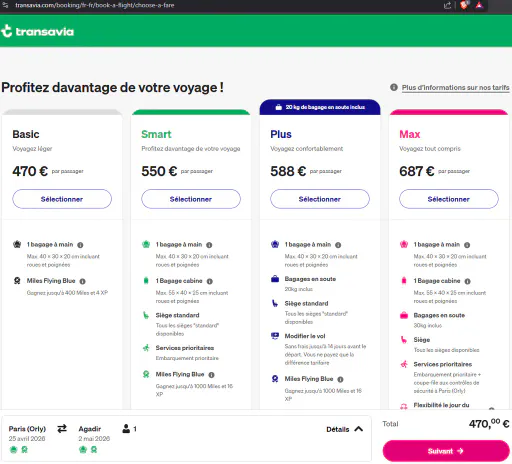The height and width of the screenshot is (464, 512).
Task: Click the Brave rewards triangle icon
Action: click(x=479, y=5)
